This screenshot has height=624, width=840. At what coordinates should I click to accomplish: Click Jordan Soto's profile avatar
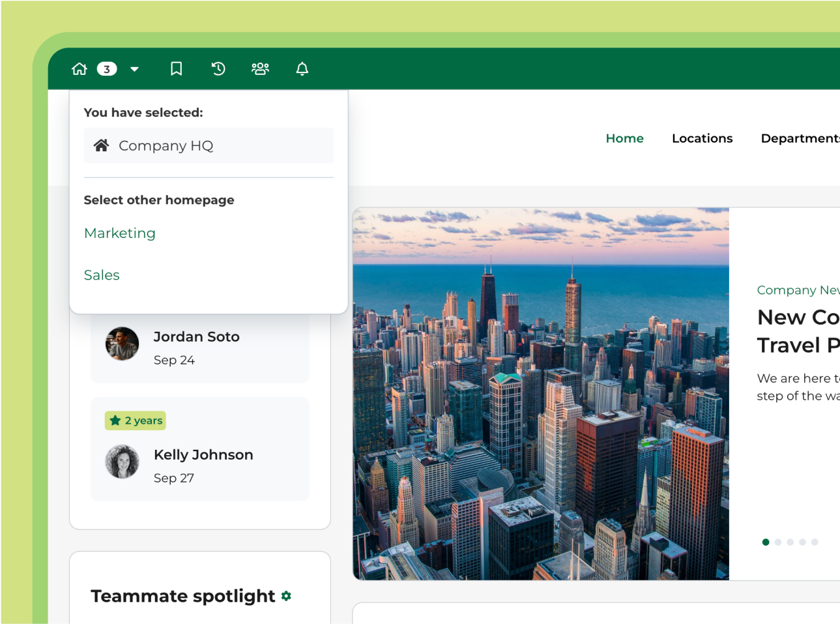pyautogui.click(x=122, y=344)
